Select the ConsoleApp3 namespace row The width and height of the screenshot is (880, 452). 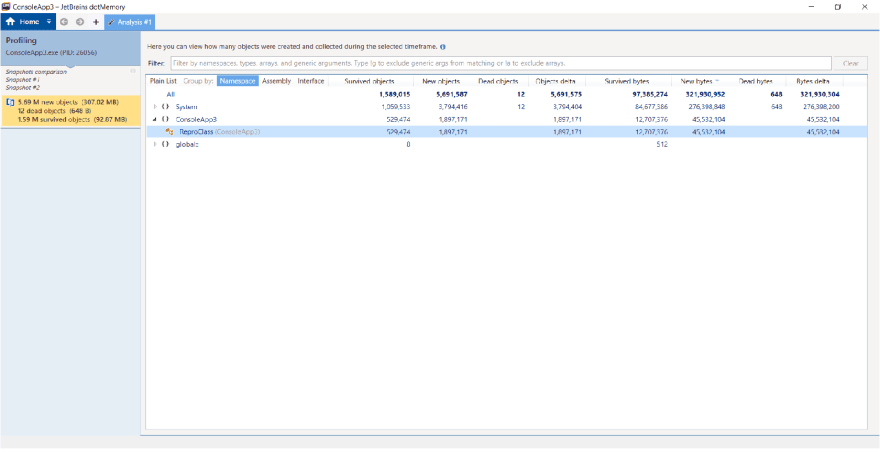point(506,119)
